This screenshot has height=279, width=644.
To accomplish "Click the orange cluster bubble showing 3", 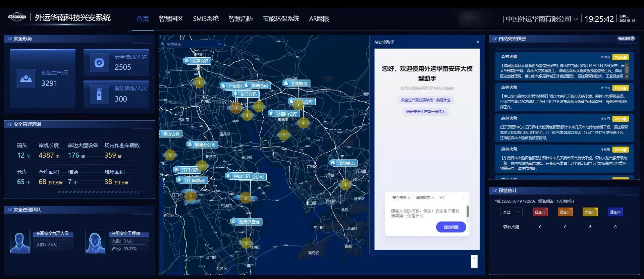I will click(x=236, y=108).
